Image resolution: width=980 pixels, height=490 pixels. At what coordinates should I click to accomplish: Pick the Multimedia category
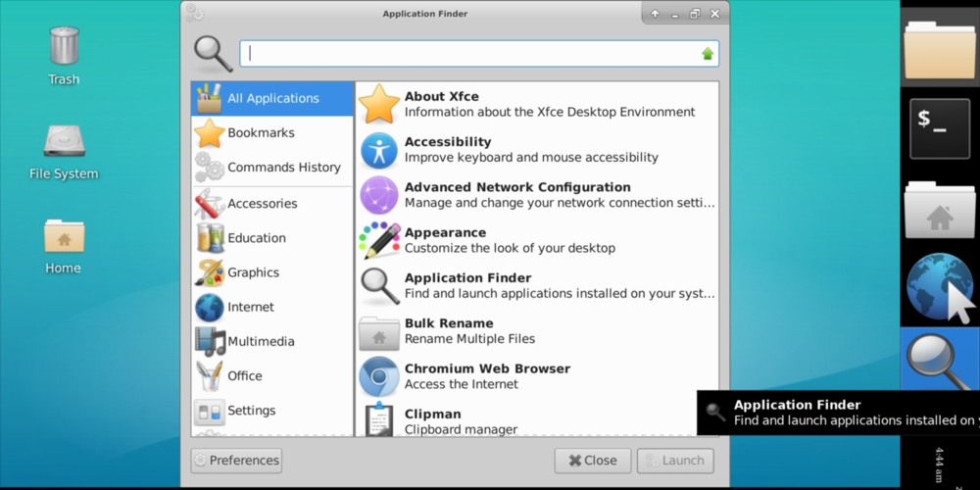tap(272, 341)
